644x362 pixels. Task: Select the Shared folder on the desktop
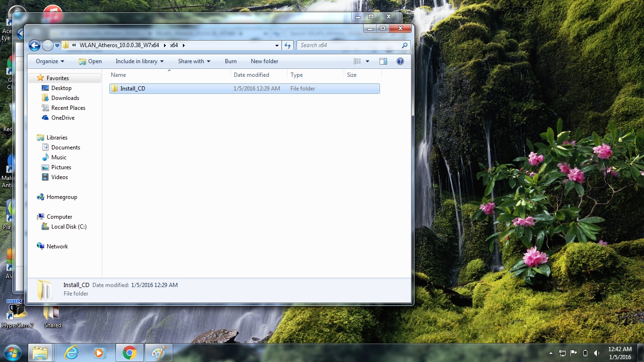(x=52, y=317)
